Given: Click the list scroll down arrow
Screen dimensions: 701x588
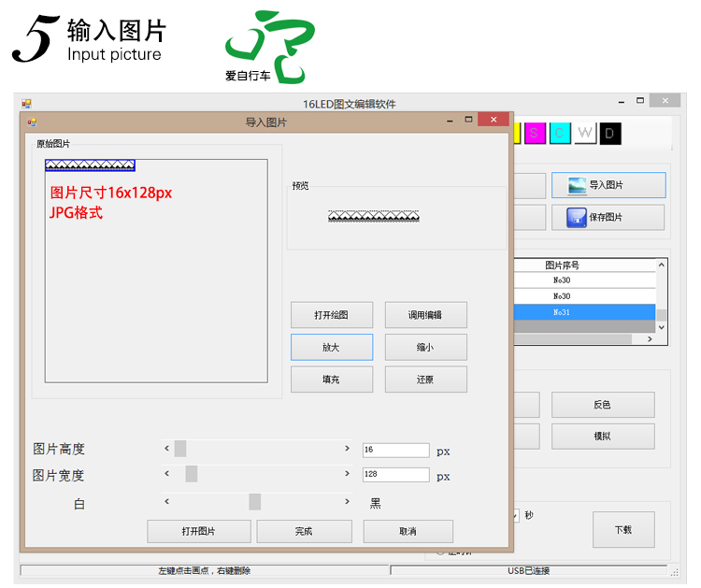Looking at the screenshot, I should 662,327.
